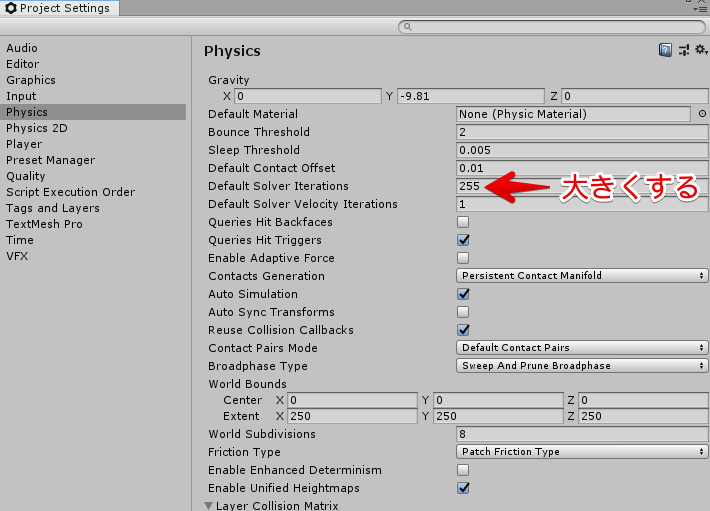Viewport: 710px width, 511px height.
Task: Click the search magnifier icon
Action: [x=407, y=27]
